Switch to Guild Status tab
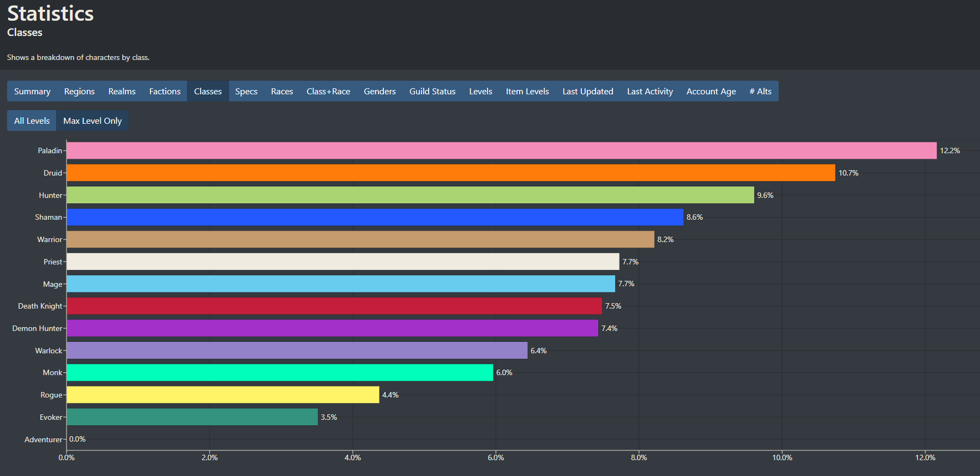The height and width of the screenshot is (476, 980). (x=432, y=91)
